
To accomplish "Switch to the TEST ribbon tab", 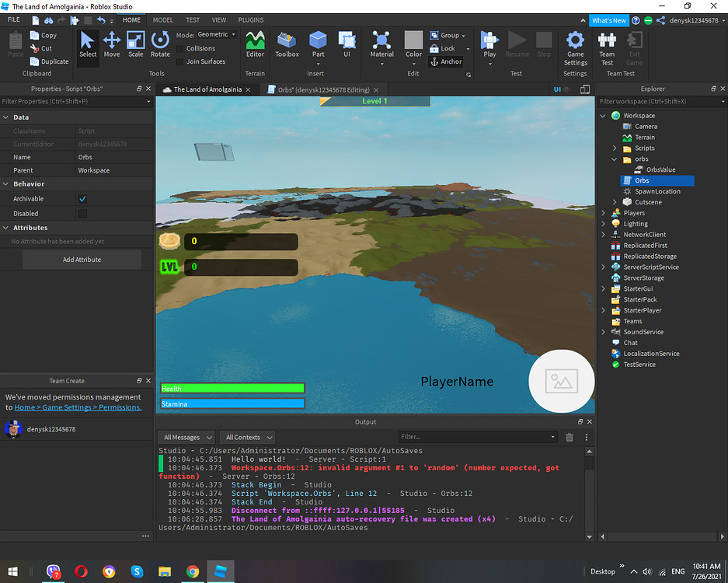I will (193, 20).
